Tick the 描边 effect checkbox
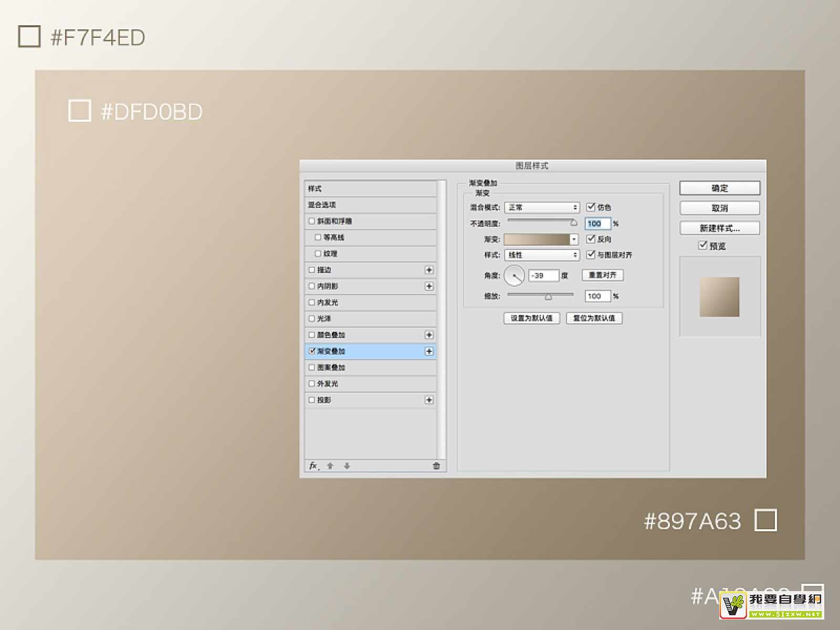 (x=312, y=270)
